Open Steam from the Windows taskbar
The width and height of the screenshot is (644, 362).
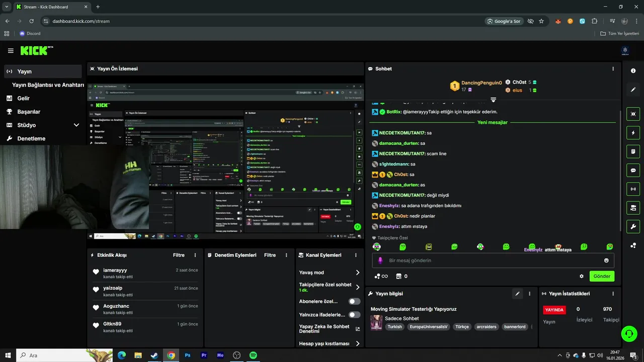pyautogui.click(x=154, y=355)
